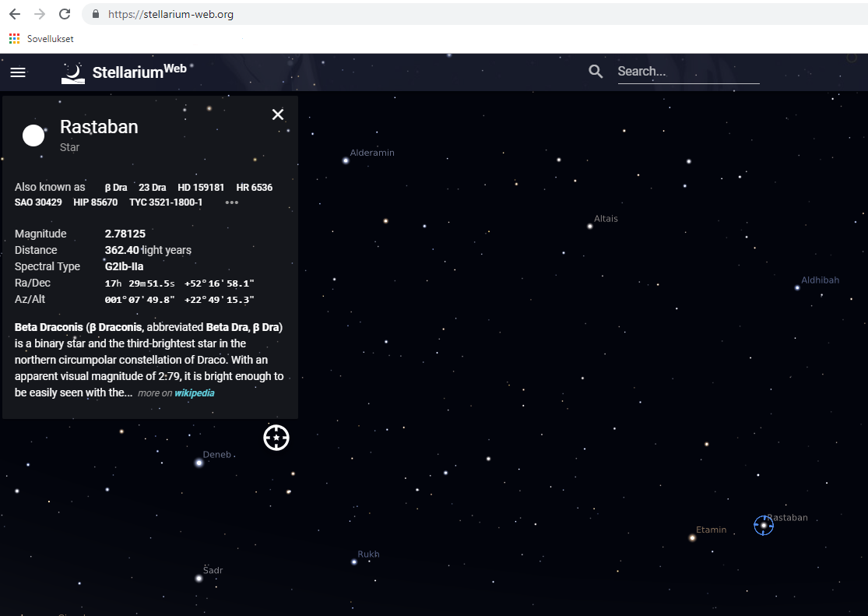Click the selected Rastaban star marker
This screenshot has width=868, height=616.
(764, 526)
